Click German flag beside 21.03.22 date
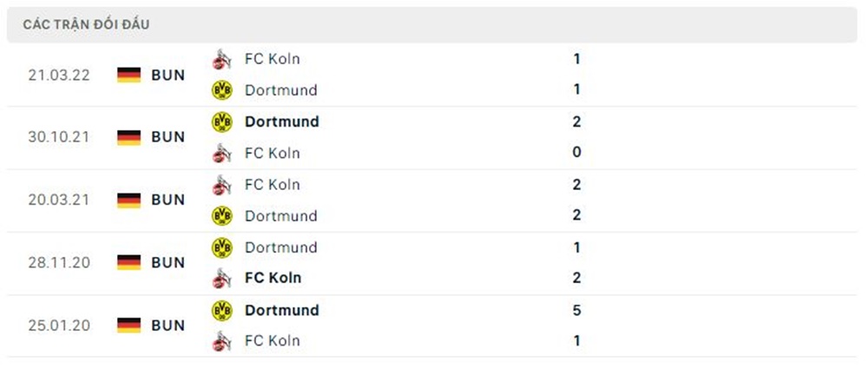The image size is (868, 368). click(128, 75)
